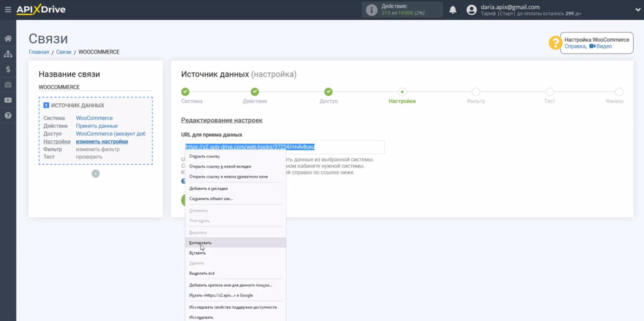
Task: Choose Сохранить объект как… menu item
Action: 236,199
